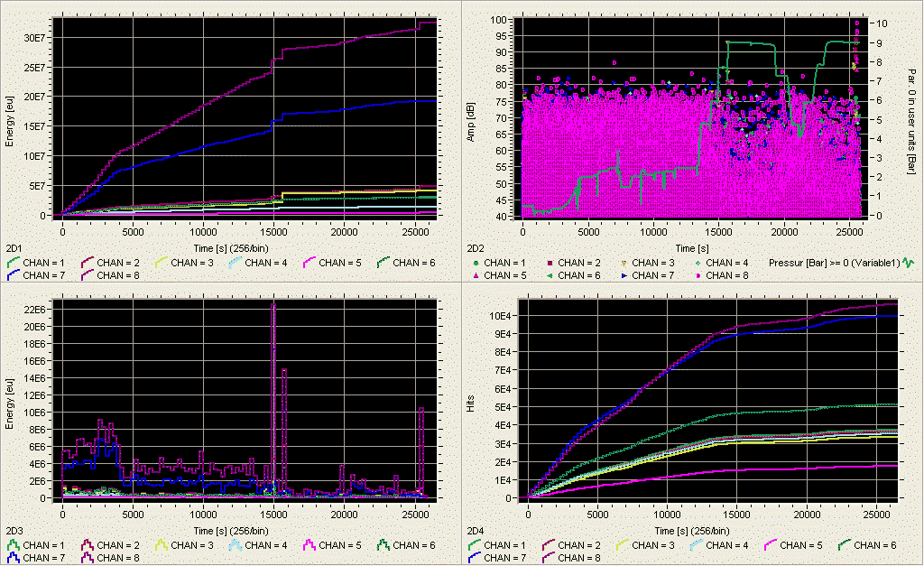Click the CHAN = 4 legend text in 2D4
Screen dimensions: 924x566
click(725, 545)
